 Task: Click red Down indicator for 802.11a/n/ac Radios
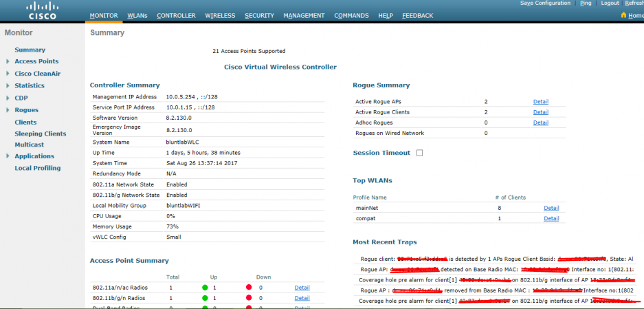tap(249, 288)
